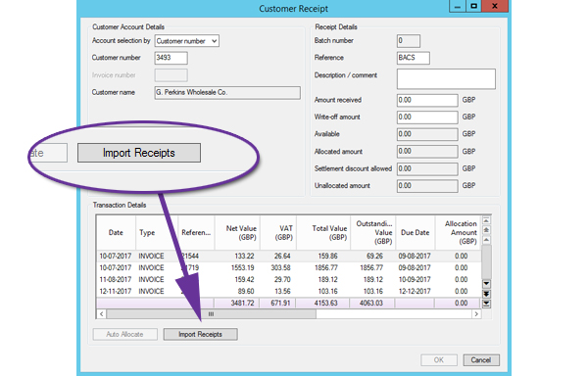Click the single up arrow scroll icon

click(486, 240)
